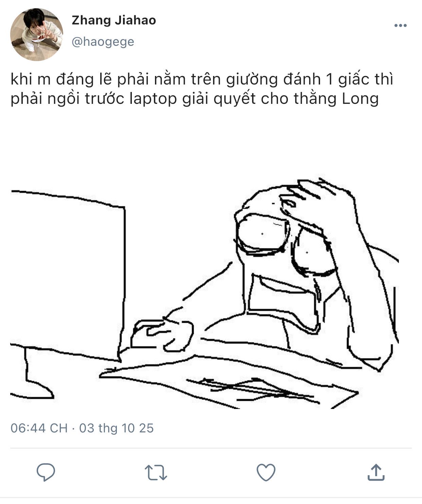422x504 pixels.
Task: Open Zhang Jiahao display name link
Action: 114,20
